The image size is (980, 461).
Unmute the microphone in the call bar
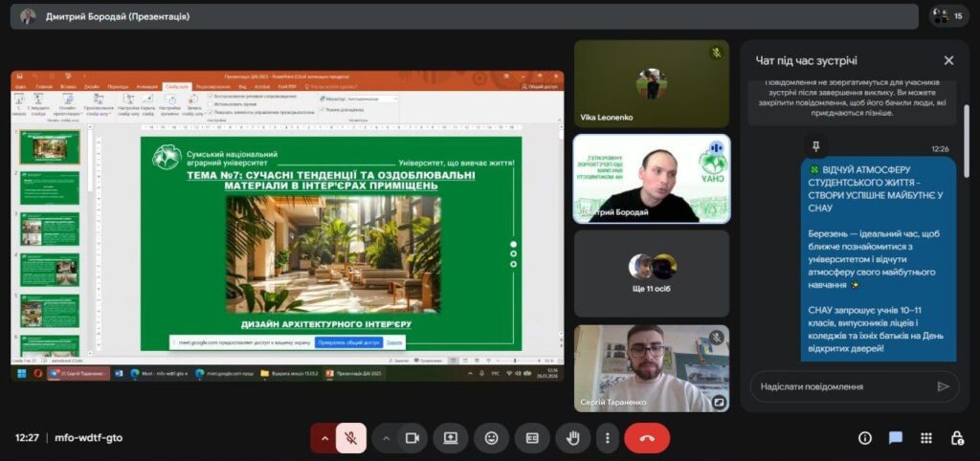coord(351,438)
